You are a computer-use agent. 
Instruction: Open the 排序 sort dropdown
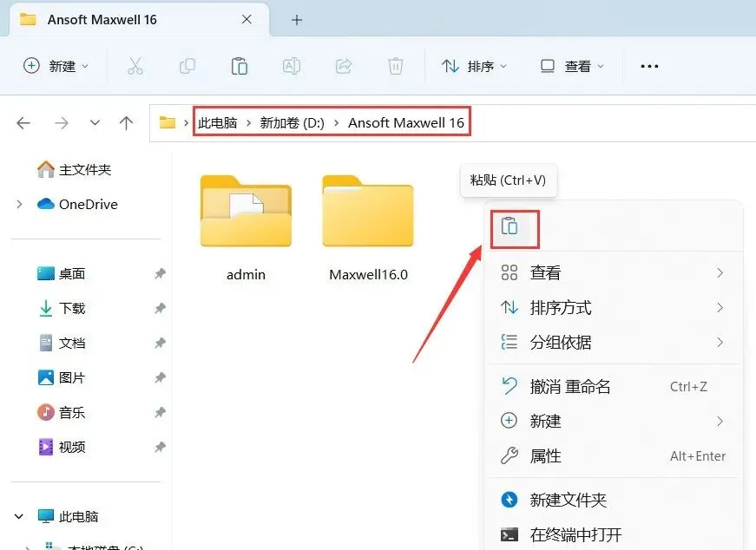tap(474, 66)
